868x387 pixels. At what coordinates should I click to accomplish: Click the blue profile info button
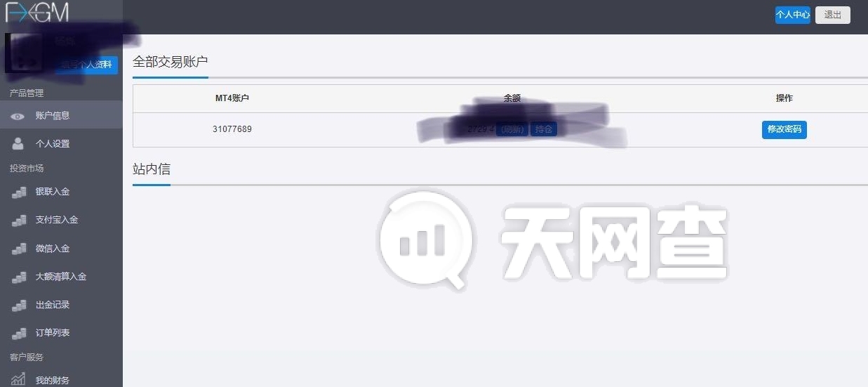86,65
